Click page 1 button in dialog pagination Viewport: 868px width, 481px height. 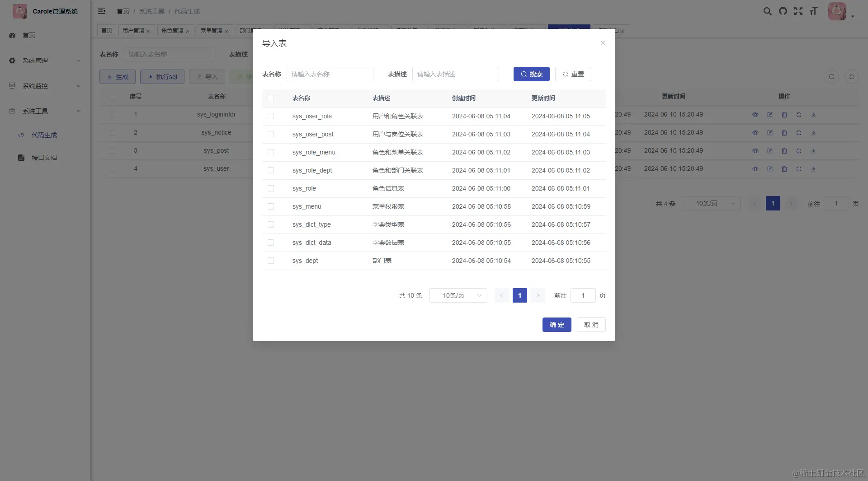[x=520, y=295]
